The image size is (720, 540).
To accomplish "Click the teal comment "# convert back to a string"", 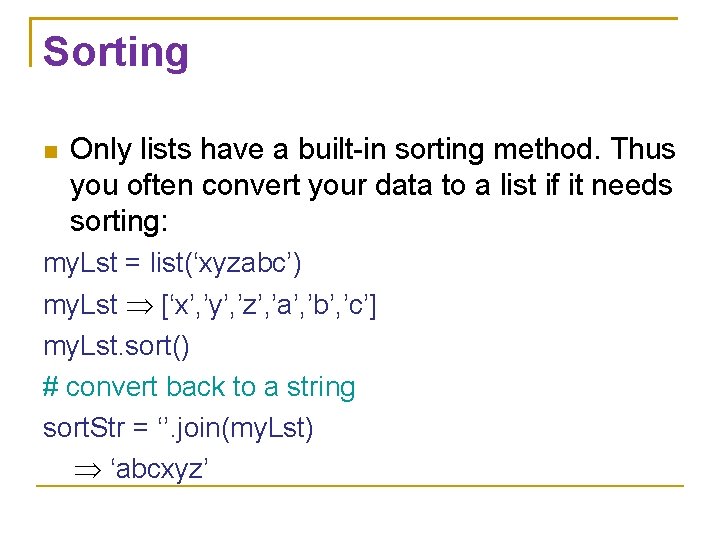I will [199, 387].
